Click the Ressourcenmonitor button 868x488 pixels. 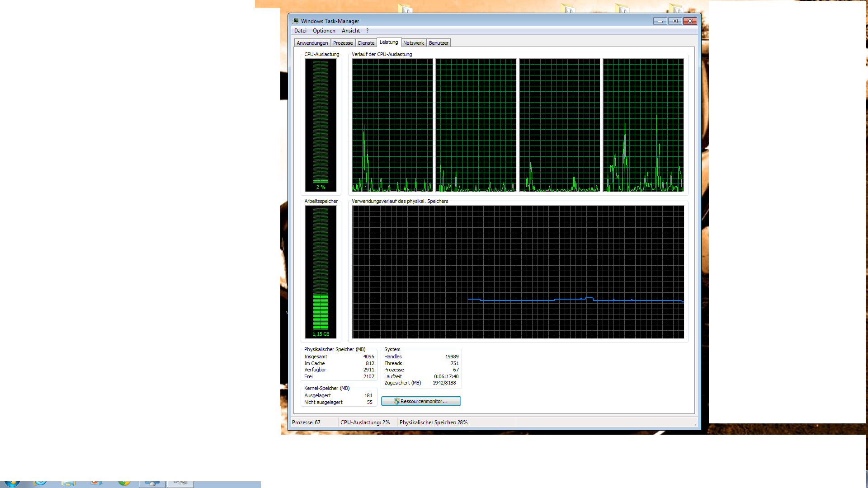point(421,401)
